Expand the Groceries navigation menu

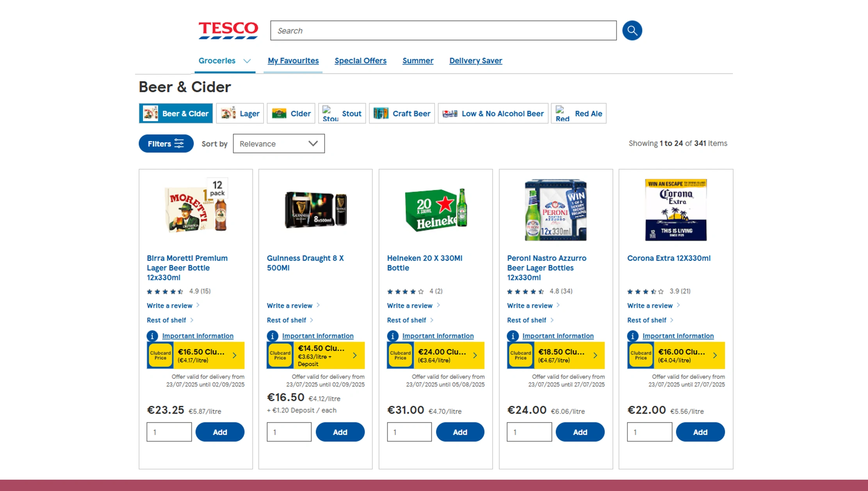[224, 61]
